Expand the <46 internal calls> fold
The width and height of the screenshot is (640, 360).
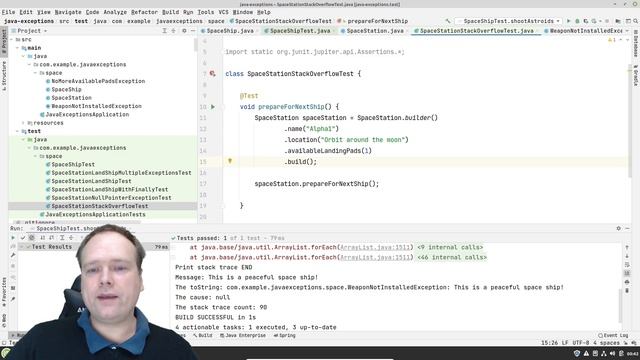452,258
